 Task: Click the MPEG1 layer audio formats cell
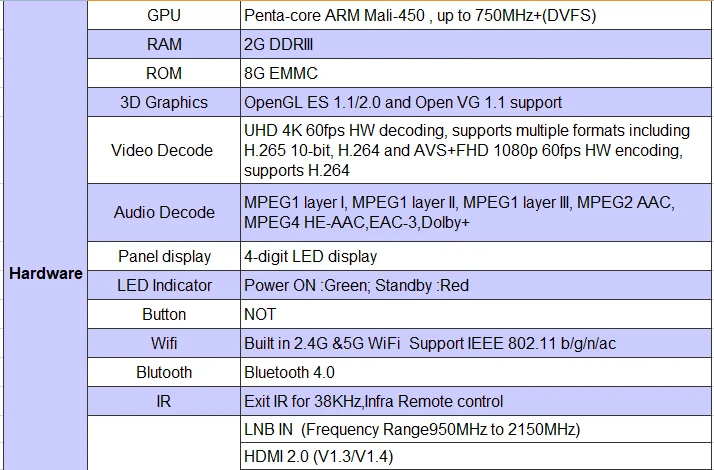pyautogui.click(x=477, y=212)
